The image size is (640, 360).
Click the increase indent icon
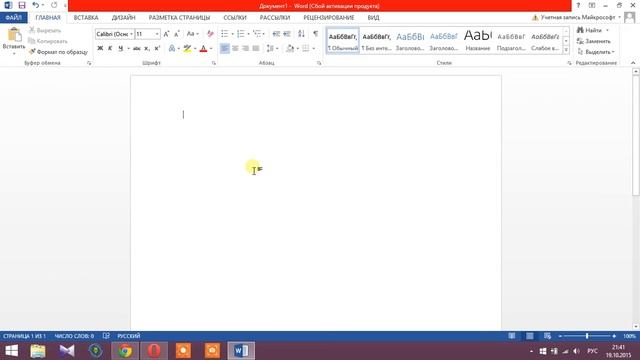click(287, 34)
